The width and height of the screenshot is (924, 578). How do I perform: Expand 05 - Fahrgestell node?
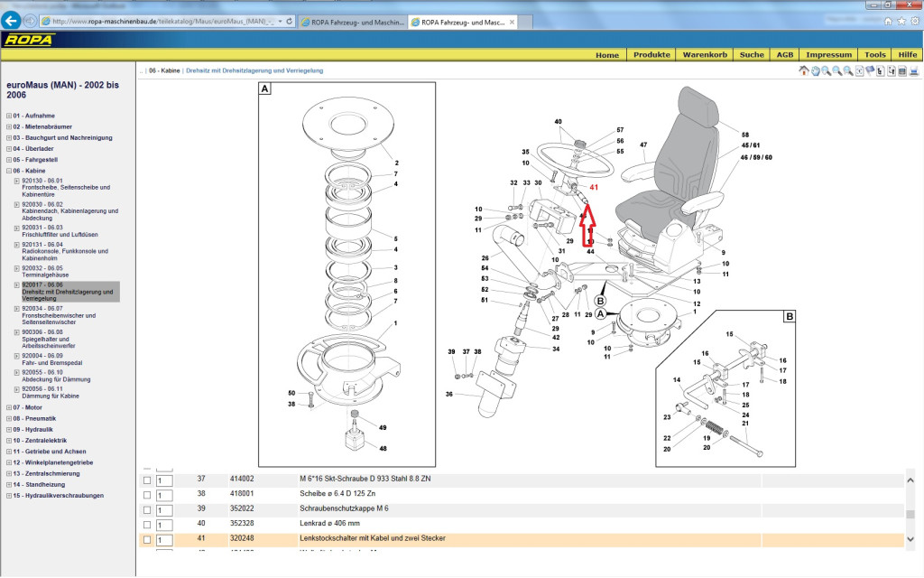pos(9,160)
